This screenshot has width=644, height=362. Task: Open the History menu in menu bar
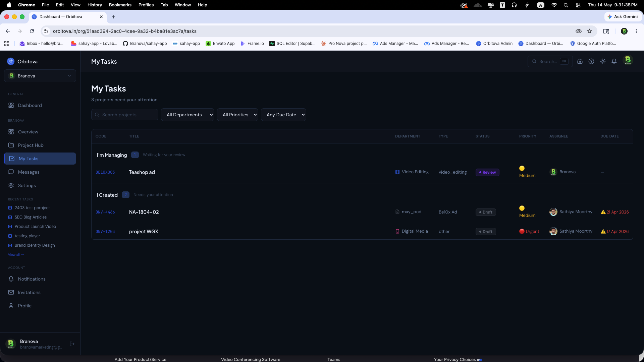tap(95, 5)
